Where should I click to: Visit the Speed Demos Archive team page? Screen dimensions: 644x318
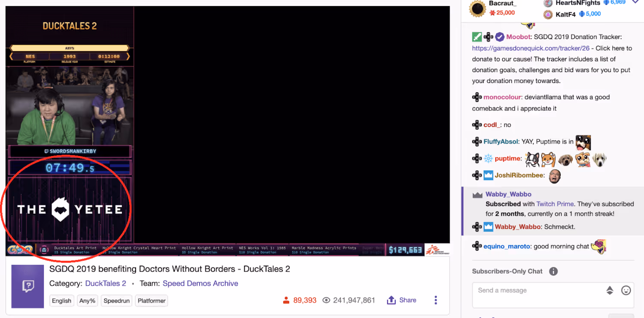pos(200,283)
